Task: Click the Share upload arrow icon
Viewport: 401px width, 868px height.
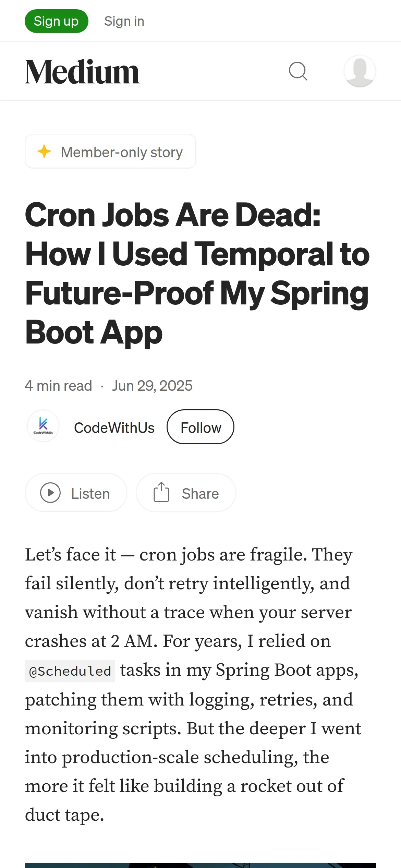Action: 161,492
